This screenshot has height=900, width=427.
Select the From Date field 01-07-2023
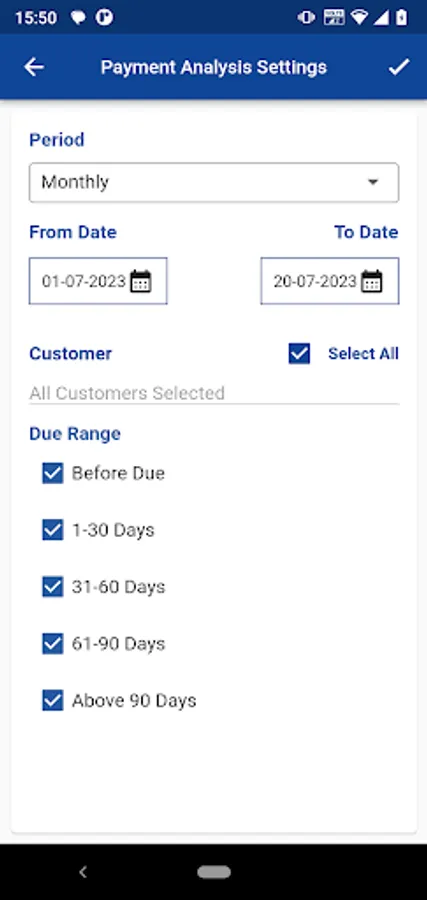[x=98, y=281]
